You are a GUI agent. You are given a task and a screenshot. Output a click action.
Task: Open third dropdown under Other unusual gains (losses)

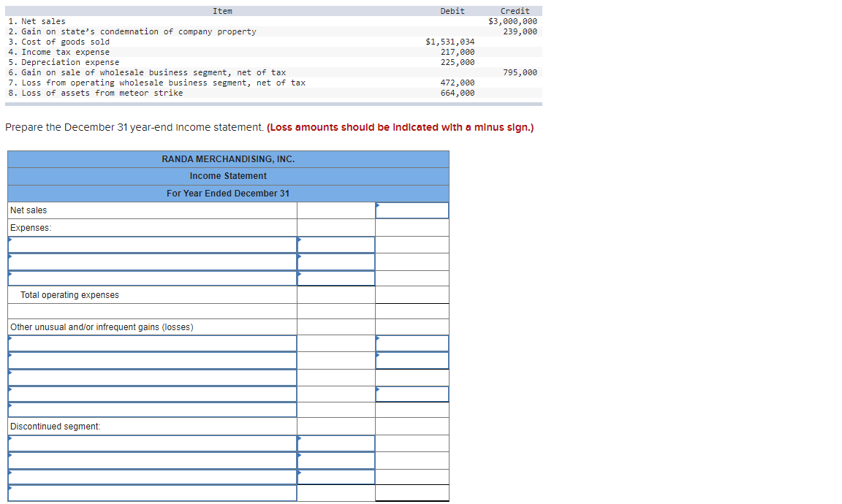(153, 378)
